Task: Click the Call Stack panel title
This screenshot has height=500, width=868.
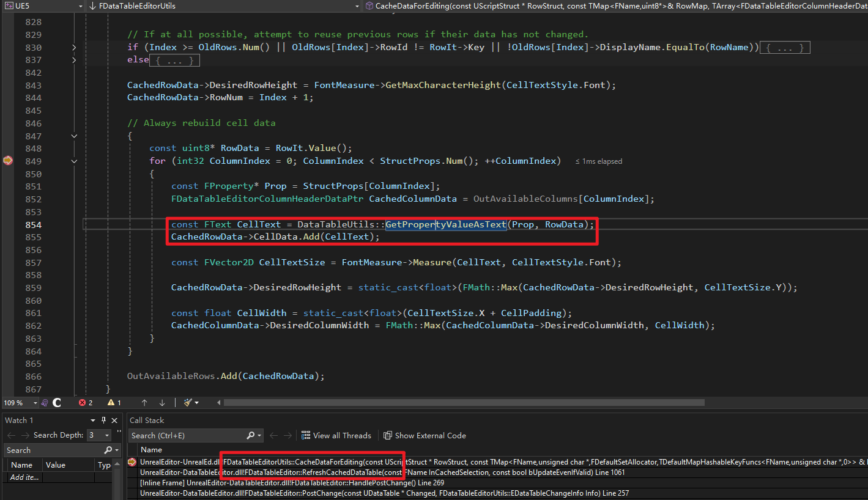Action: tap(147, 420)
